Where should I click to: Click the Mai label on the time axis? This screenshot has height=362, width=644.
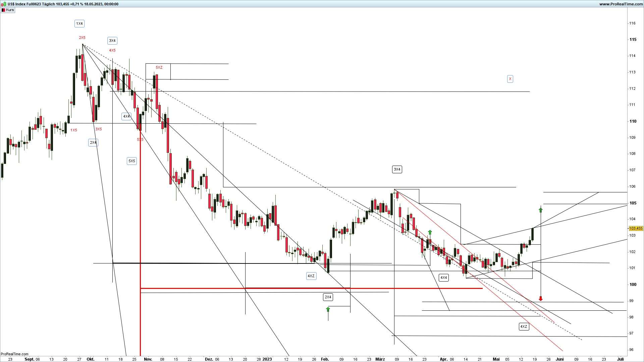(x=496, y=359)
